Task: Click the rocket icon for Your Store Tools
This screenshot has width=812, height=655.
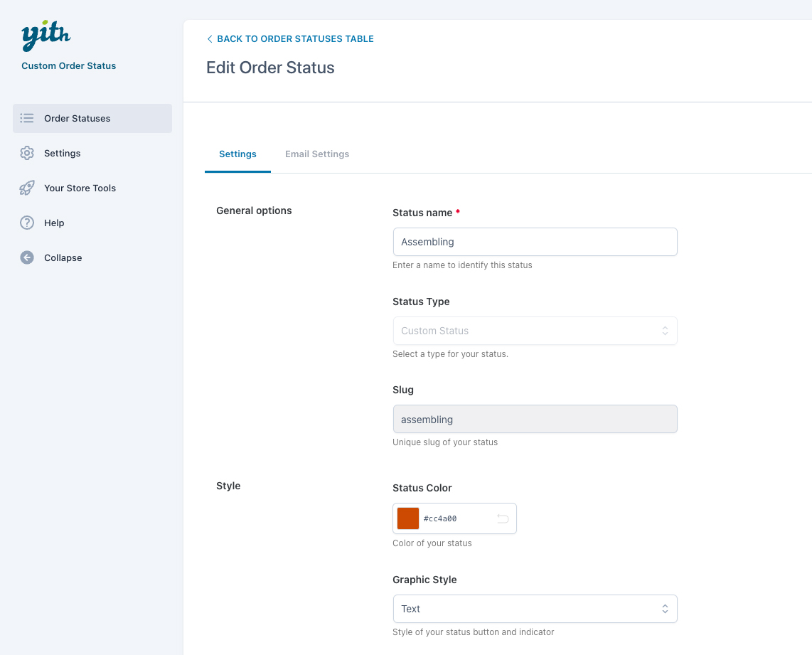Action: pos(27,188)
